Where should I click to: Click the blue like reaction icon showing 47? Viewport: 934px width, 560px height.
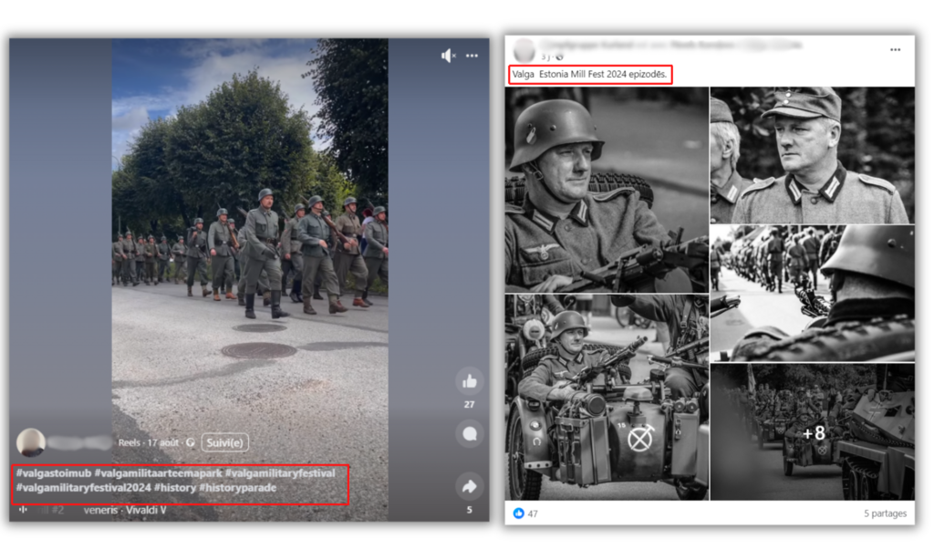pyautogui.click(x=519, y=513)
